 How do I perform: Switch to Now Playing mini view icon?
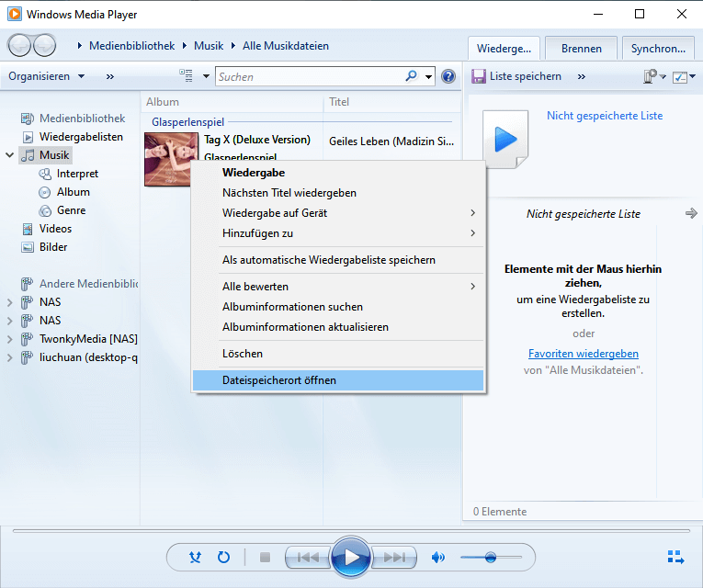[675, 557]
